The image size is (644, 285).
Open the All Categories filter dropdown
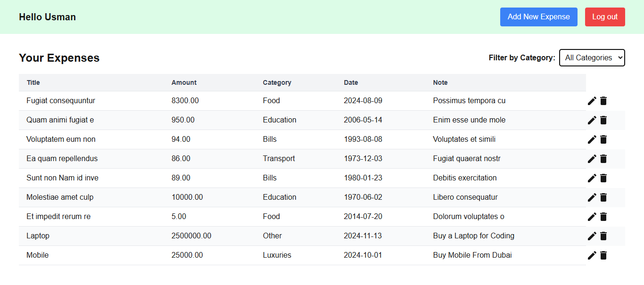[x=592, y=57]
